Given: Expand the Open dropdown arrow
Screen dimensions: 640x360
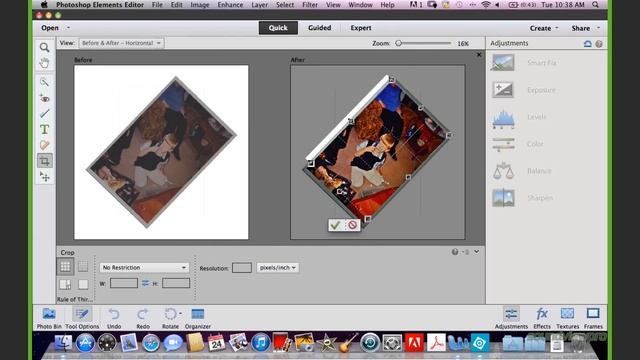Looking at the screenshot, I should pos(68,28).
